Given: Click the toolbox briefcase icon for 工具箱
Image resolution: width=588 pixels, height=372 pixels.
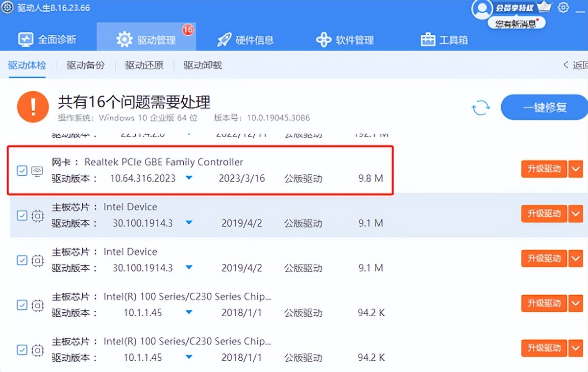Looking at the screenshot, I should point(428,39).
